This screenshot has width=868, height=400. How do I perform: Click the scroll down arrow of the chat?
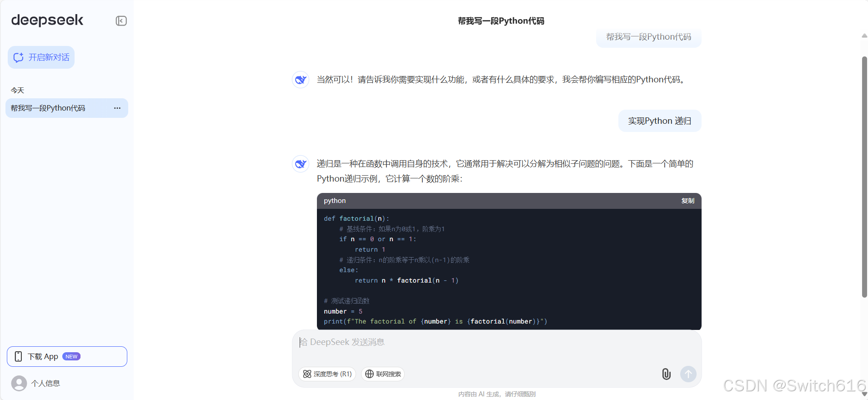click(864, 394)
